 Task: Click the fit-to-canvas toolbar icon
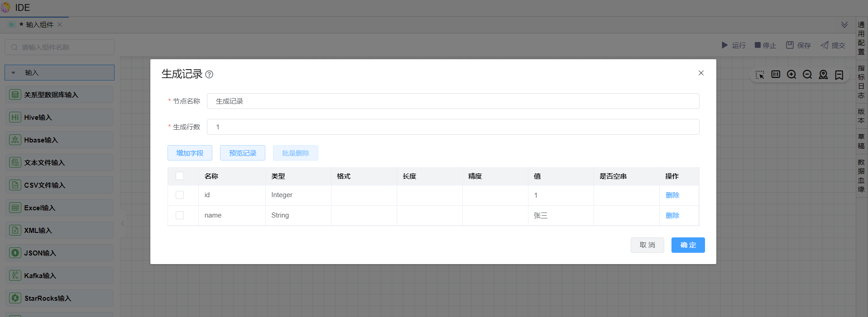776,74
